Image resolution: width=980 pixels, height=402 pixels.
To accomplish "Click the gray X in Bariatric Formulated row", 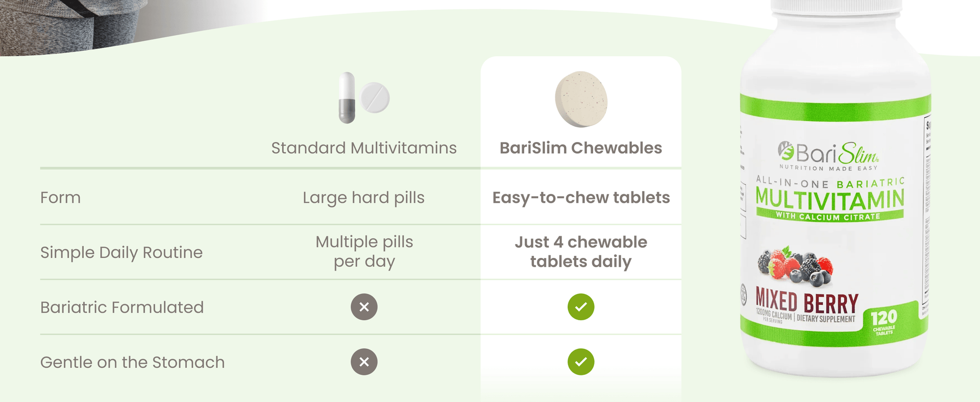I will click(x=364, y=307).
